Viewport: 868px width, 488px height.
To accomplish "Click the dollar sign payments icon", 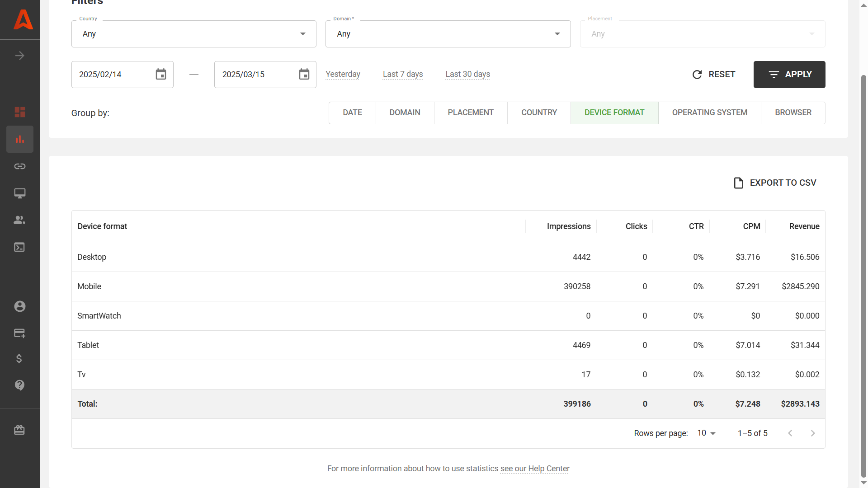I will pos(19,359).
